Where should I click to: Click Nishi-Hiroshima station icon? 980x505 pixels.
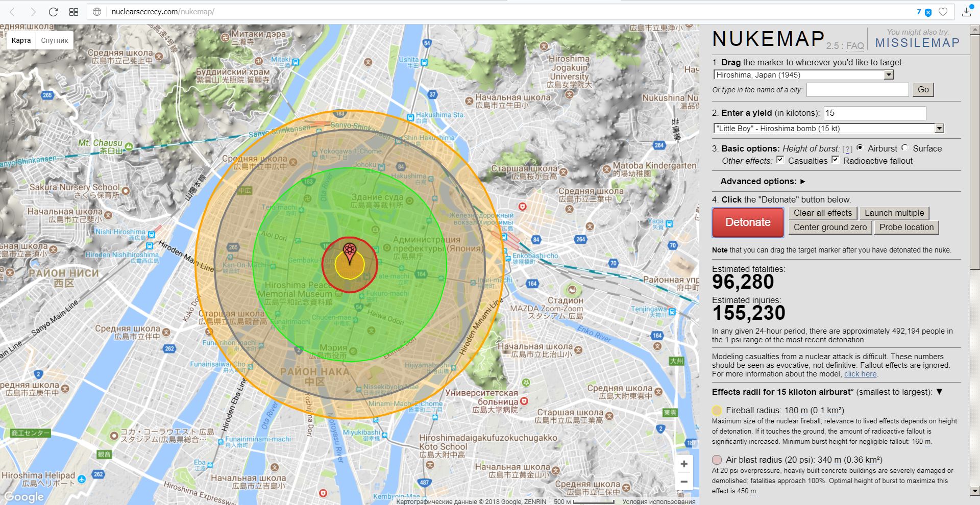pos(151,234)
